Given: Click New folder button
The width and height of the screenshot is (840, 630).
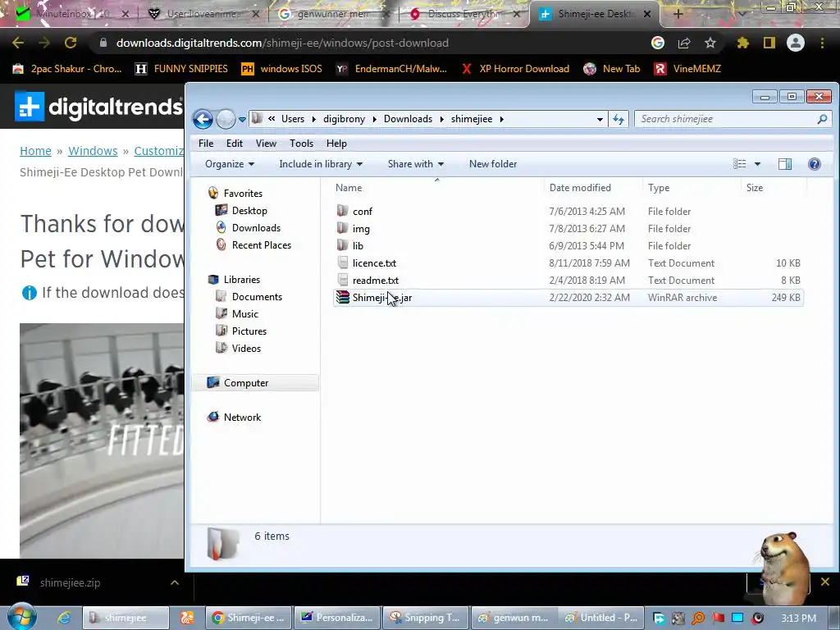Looking at the screenshot, I should click(493, 164).
